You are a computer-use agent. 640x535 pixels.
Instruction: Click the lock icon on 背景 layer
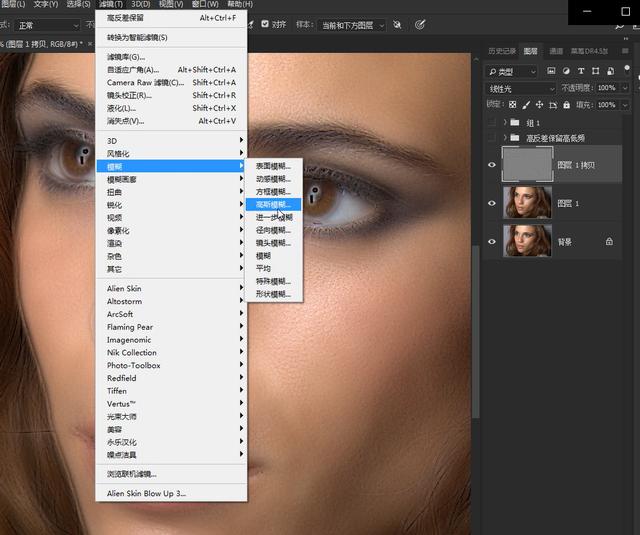(609, 242)
